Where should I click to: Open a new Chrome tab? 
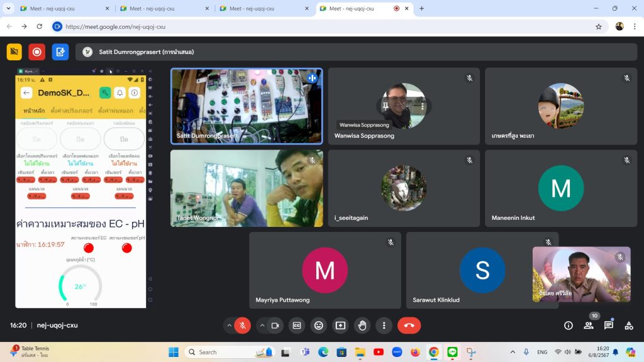[421, 8]
